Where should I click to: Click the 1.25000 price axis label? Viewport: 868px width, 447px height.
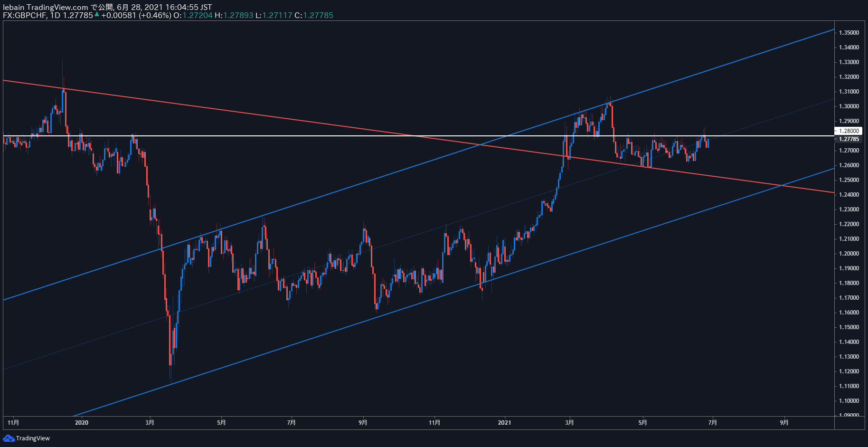849,180
